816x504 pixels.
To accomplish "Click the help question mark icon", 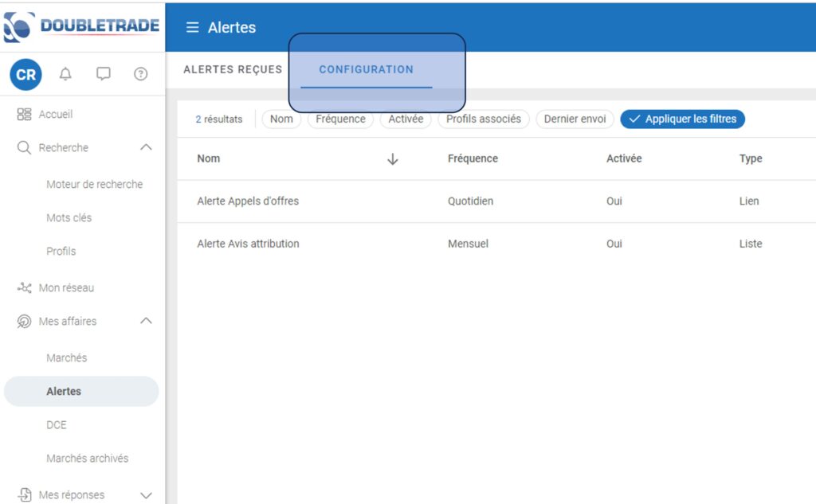I will pyautogui.click(x=141, y=74).
